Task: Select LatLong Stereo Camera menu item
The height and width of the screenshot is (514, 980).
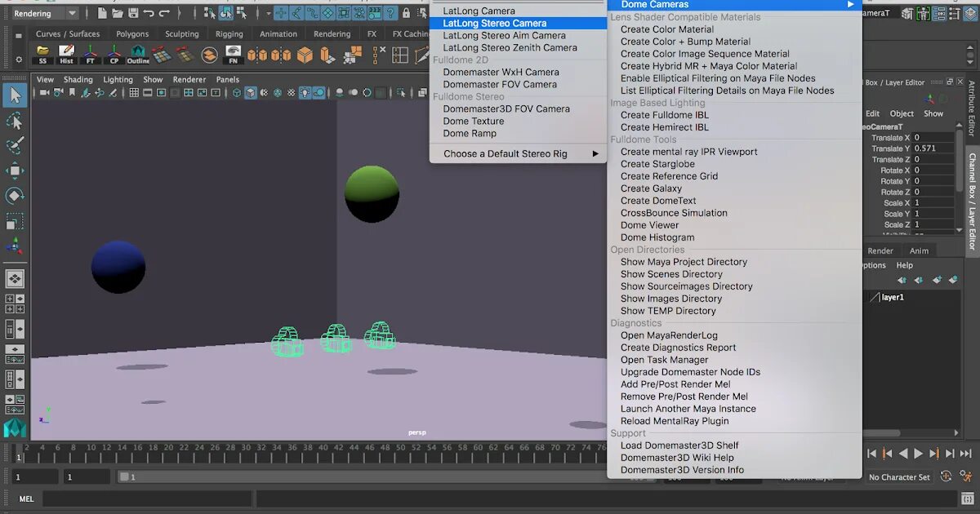Action: 519,23
